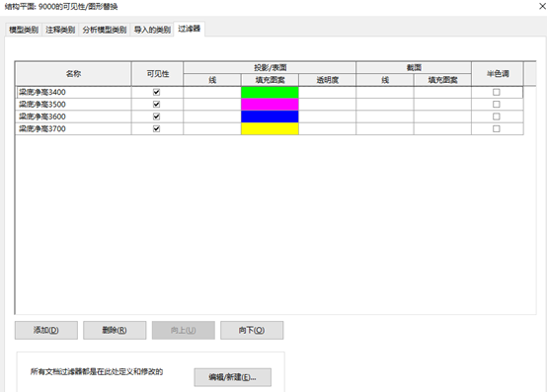Open the 导入的类别 tab
The image size is (547, 392).
152,30
